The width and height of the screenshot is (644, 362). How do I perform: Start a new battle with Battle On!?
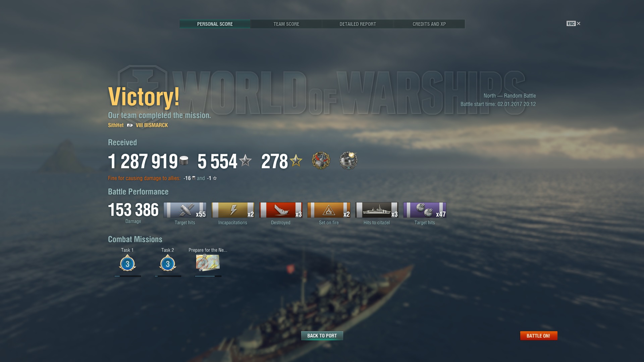pos(538,336)
